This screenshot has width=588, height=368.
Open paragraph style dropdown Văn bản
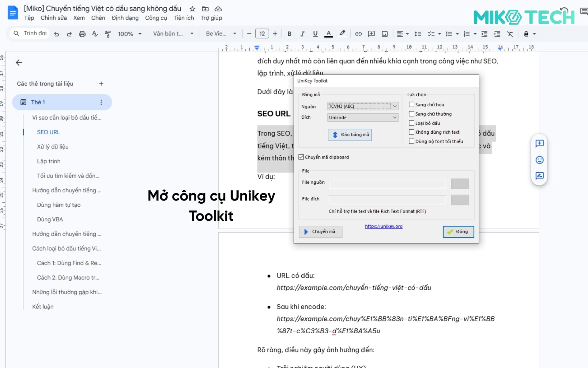(x=173, y=34)
